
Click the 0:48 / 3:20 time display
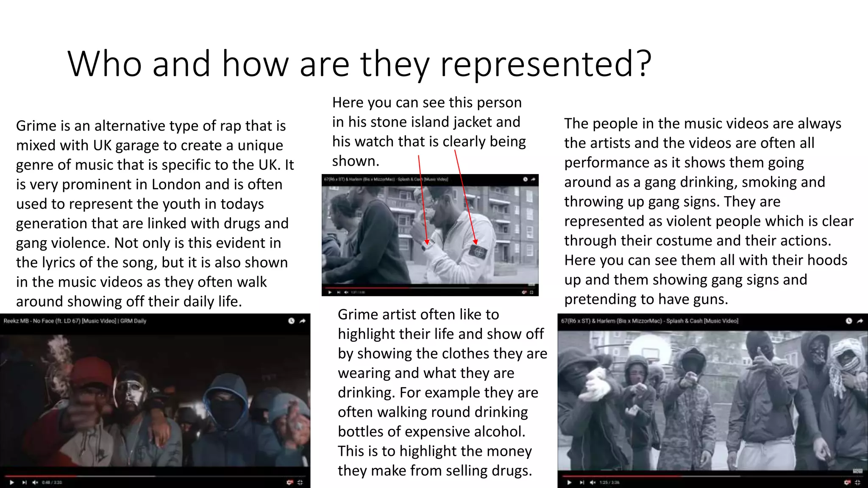pyautogui.click(x=52, y=482)
